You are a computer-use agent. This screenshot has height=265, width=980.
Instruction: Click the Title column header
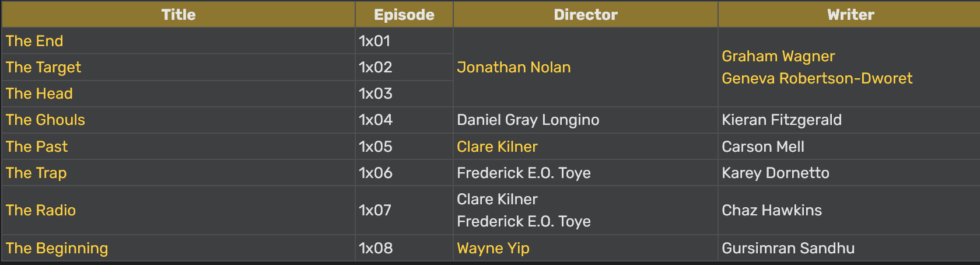178,15
